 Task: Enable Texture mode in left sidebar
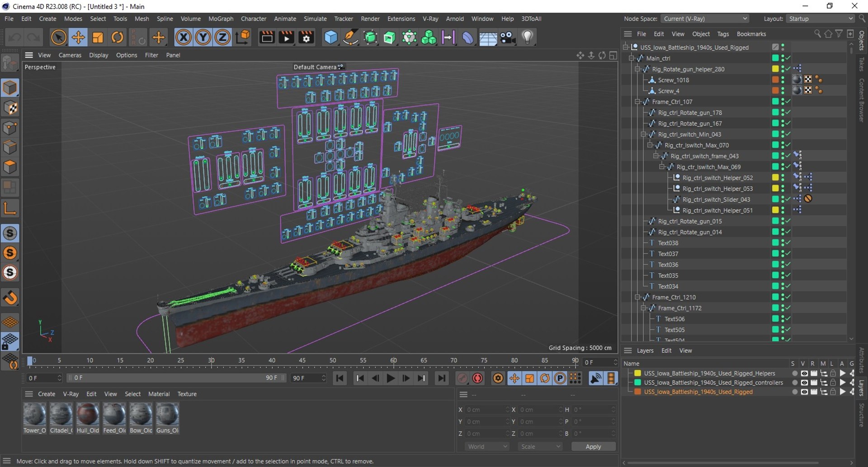click(x=10, y=108)
